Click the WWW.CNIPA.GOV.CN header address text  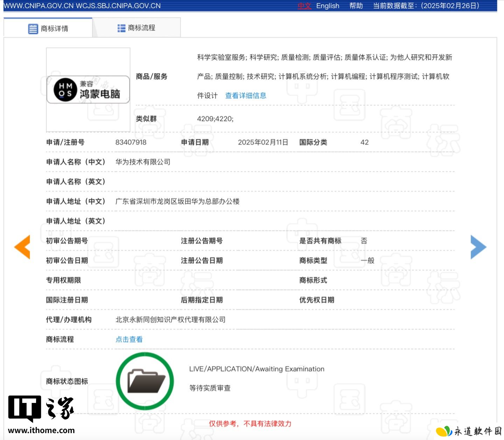pyautogui.click(x=38, y=6)
